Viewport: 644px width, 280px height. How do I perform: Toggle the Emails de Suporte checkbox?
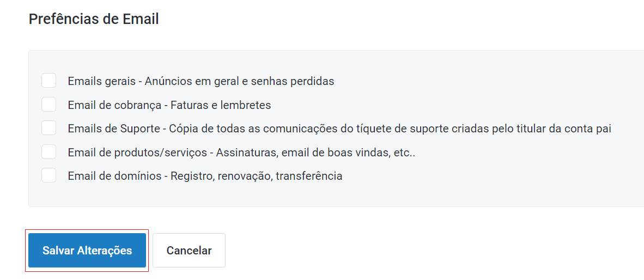point(49,129)
